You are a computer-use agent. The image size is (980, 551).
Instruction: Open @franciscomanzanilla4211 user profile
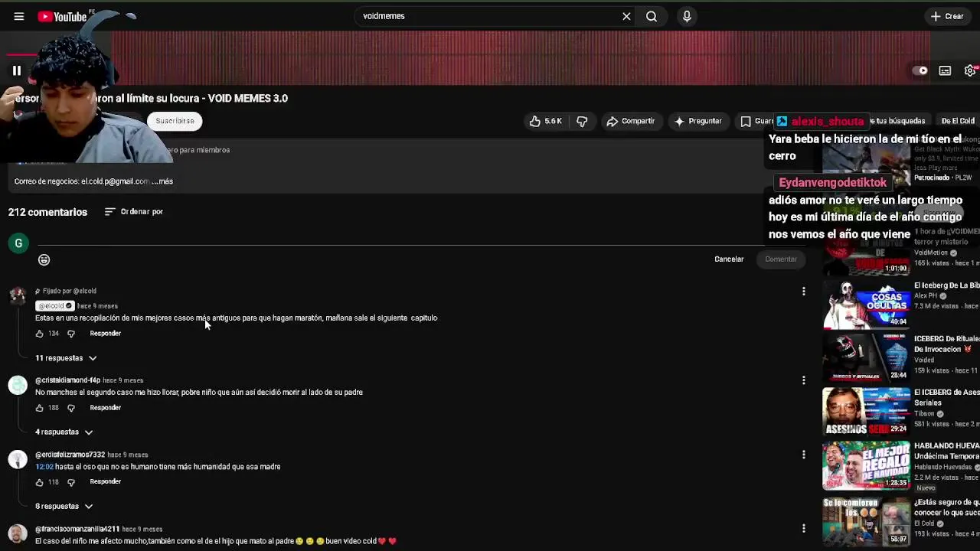77,530
